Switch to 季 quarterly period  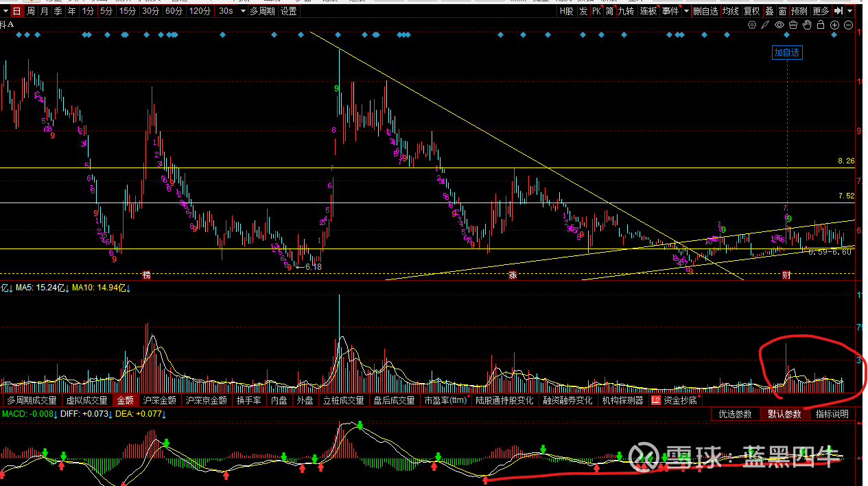coord(58,11)
